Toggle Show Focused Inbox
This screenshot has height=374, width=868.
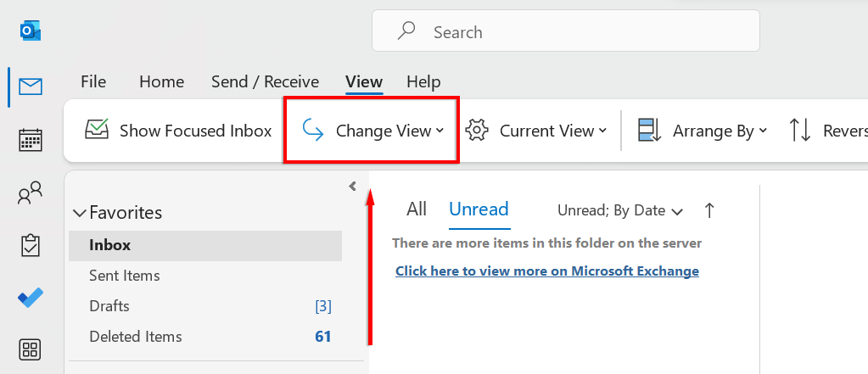click(178, 131)
